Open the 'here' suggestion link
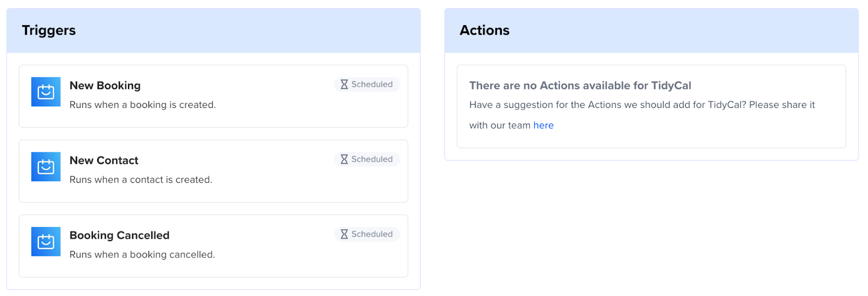The width and height of the screenshot is (868, 296). [x=543, y=125]
